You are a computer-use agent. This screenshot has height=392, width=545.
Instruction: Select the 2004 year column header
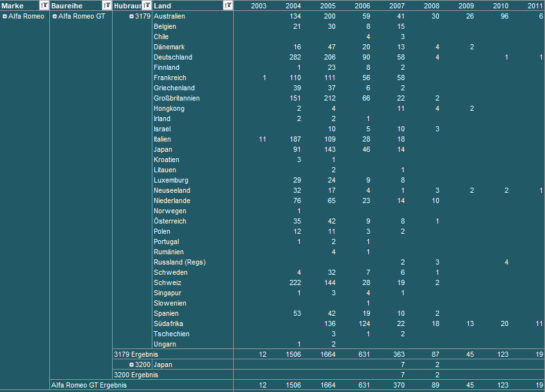click(x=293, y=6)
